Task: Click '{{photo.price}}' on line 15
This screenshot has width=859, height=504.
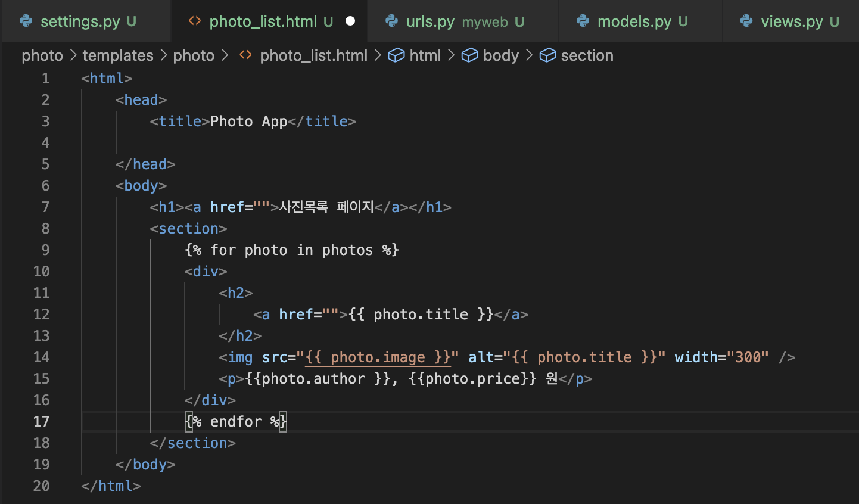Action: click(472, 379)
